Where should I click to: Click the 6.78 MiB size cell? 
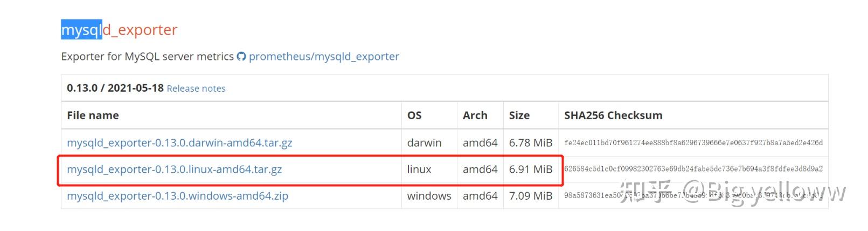[x=531, y=143]
